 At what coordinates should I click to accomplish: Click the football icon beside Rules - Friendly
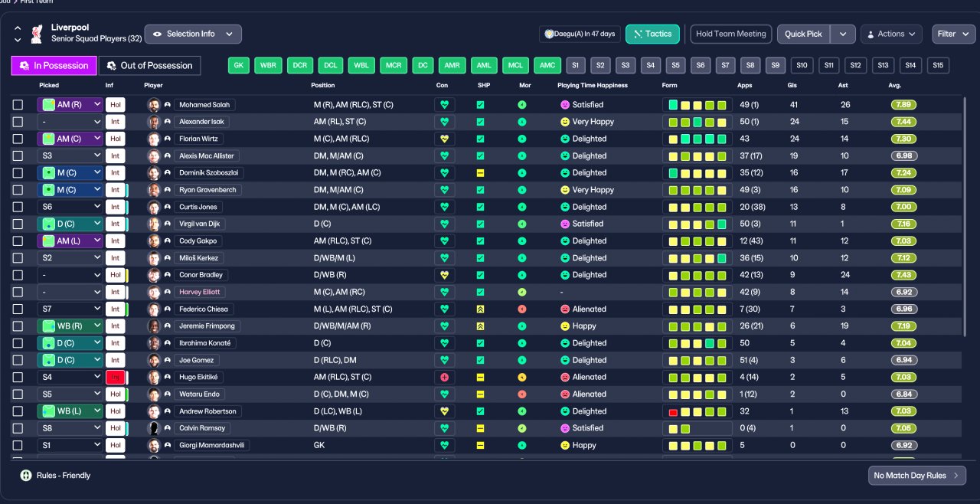tap(26, 476)
